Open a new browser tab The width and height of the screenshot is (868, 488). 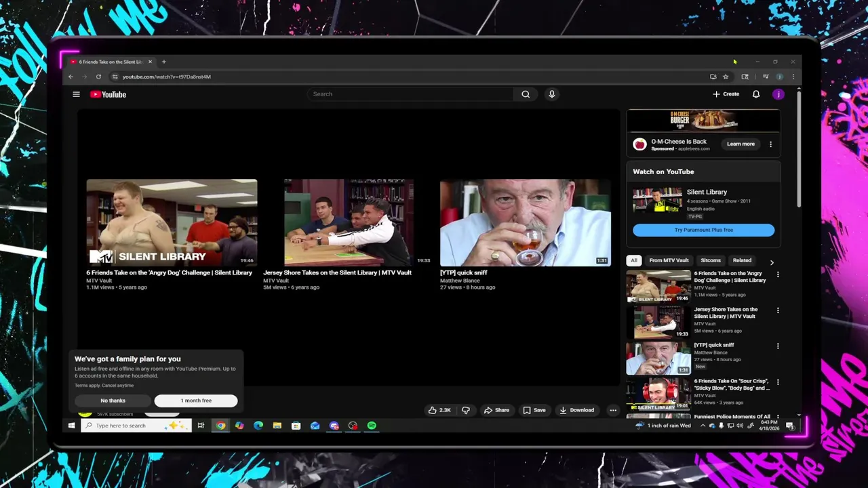tap(163, 62)
